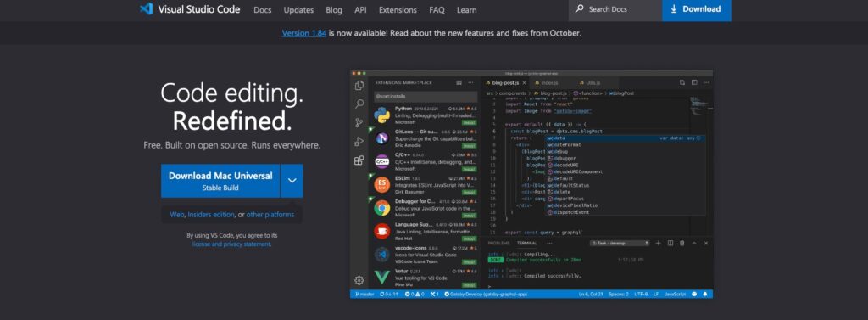The image size is (868, 320).
Task: Switch to the TERMINAL panel tab
Action: [527, 243]
